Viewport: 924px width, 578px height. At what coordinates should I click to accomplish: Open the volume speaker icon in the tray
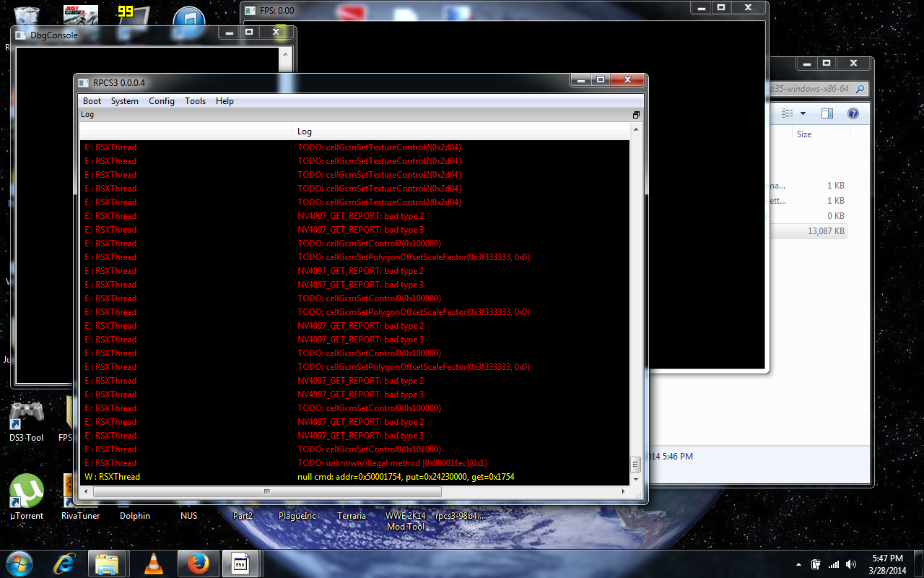[851, 564]
